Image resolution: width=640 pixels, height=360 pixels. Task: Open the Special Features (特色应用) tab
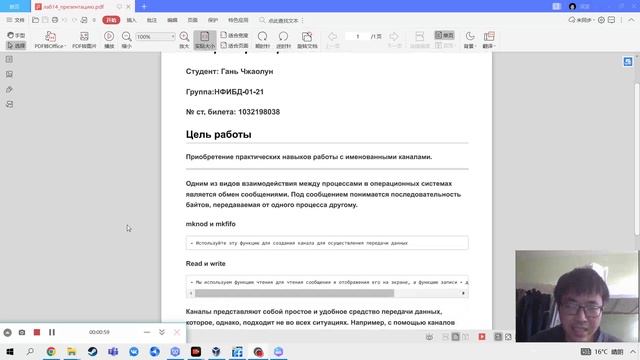coord(238,20)
